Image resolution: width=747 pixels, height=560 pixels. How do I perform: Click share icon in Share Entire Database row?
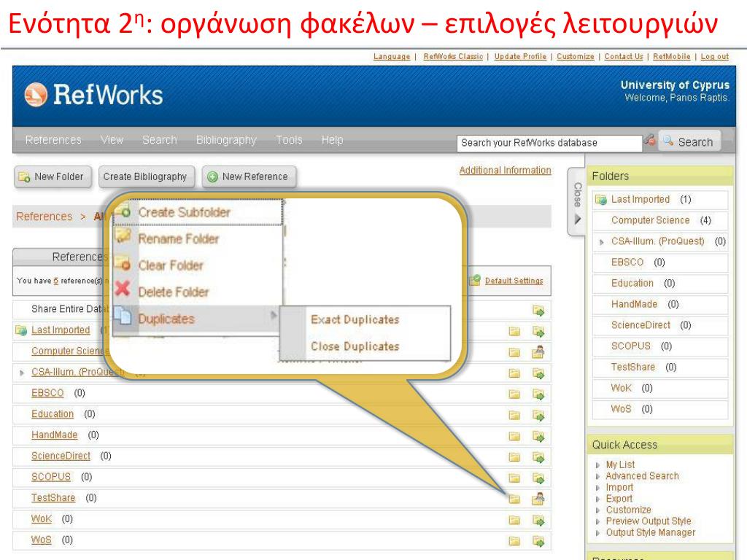(538, 311)
